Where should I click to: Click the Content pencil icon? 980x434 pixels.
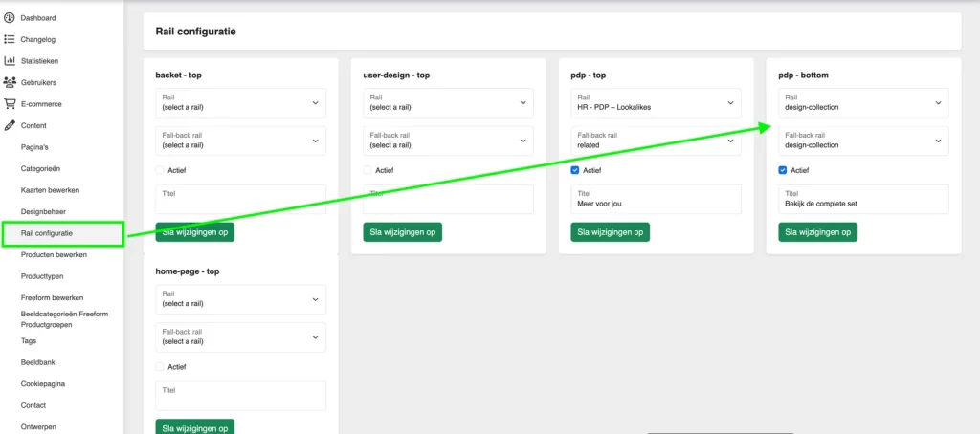click(10, 125)
